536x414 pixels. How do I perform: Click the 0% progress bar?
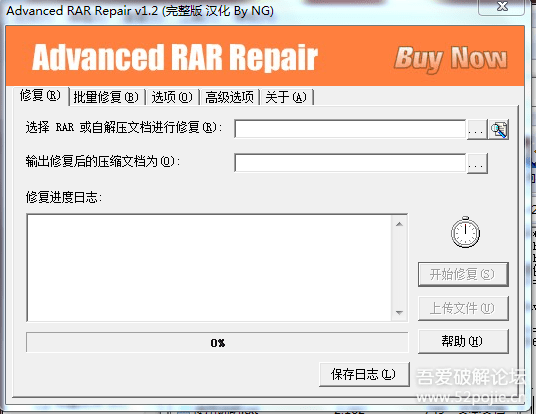[x=217, y=342]
